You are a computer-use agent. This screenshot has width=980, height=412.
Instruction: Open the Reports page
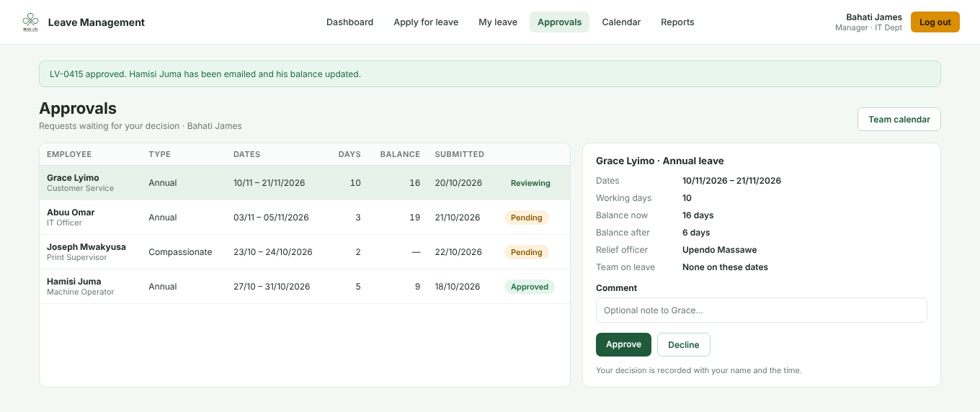(677, 22)
